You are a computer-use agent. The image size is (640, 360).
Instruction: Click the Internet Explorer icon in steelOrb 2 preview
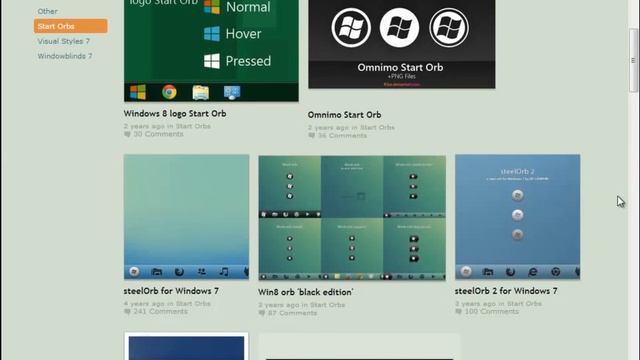coord(533,272)
